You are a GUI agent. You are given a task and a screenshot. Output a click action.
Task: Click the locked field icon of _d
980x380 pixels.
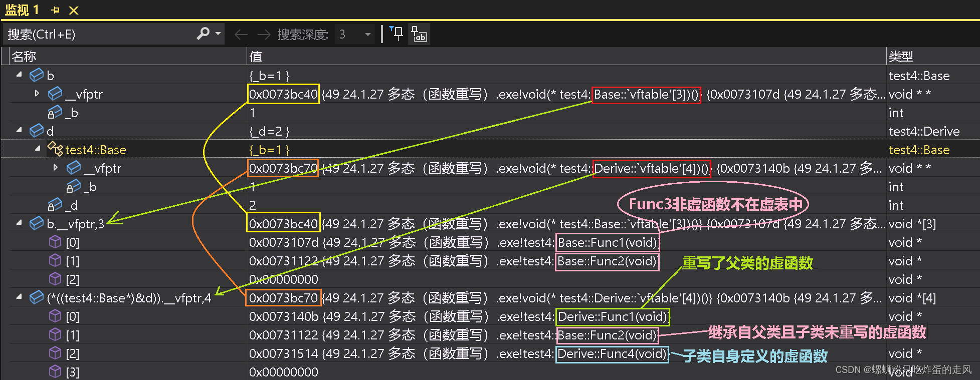coord(55,205)
